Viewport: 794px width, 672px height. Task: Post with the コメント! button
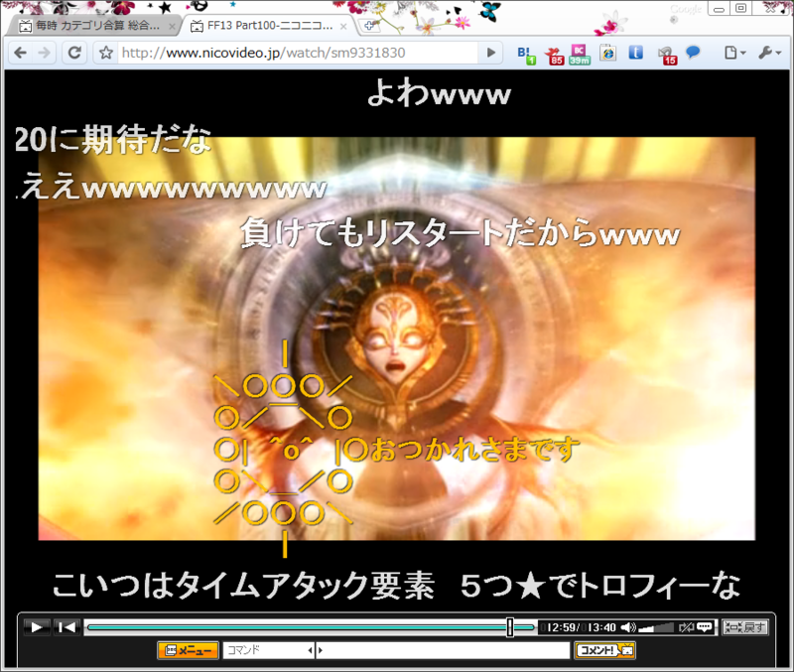[605, 650]
